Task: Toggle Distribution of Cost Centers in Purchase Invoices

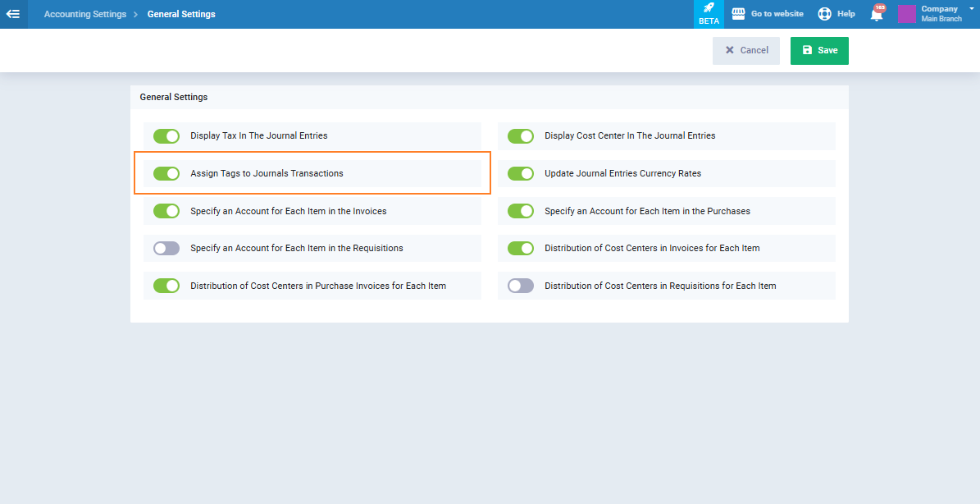Action: click(166, 286)
